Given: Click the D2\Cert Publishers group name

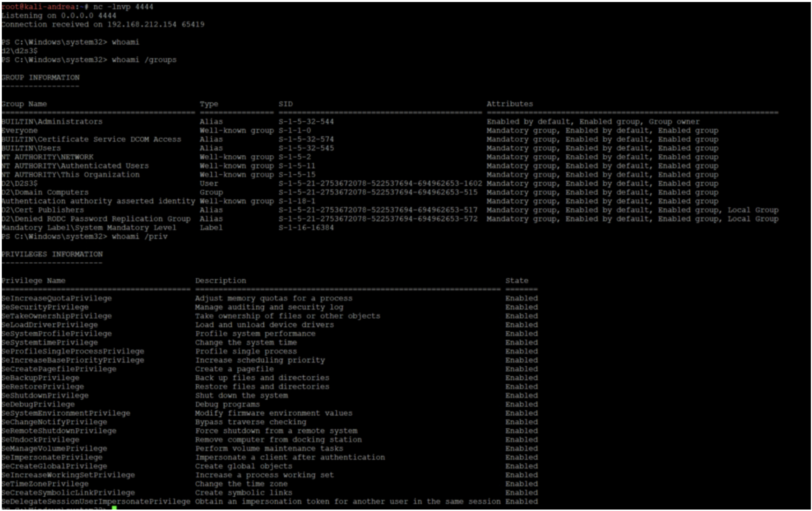Looking at the screenshot, I should 43,210.
